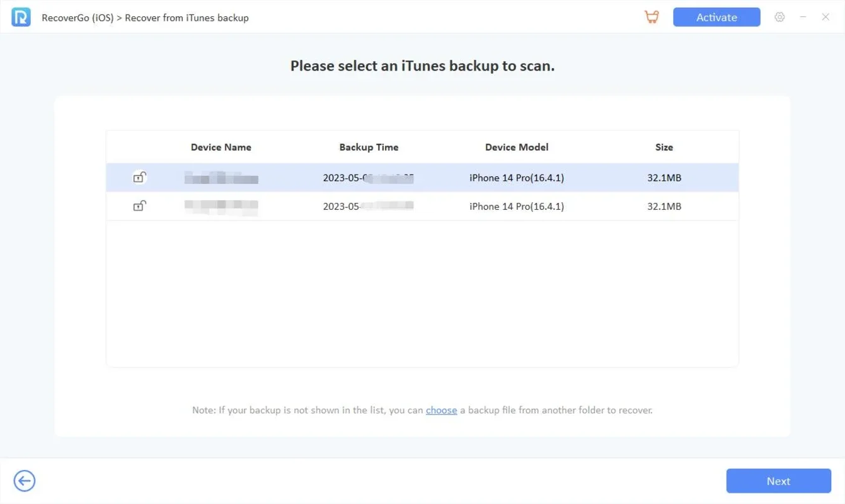Image resolution: width=845 pixels, height=504 pixels.
Task: Click the blurred device name in the first row
Action: pos(221,178)
